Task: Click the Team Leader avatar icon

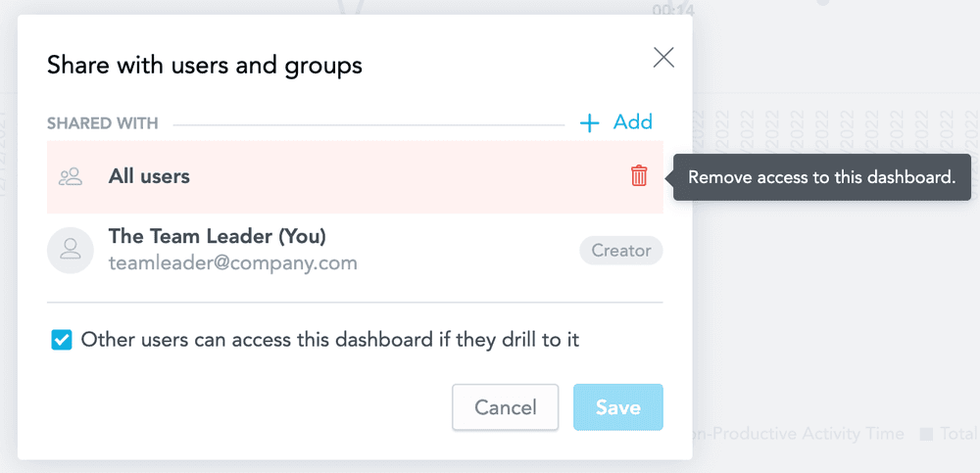Action: [x=71, y=250]
